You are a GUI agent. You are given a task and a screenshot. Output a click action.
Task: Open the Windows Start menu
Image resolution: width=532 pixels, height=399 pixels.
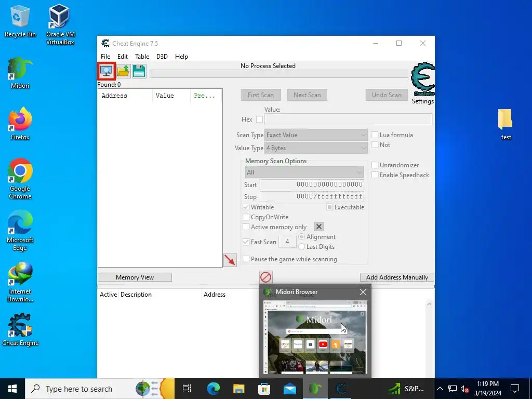[x=12, y=389]
